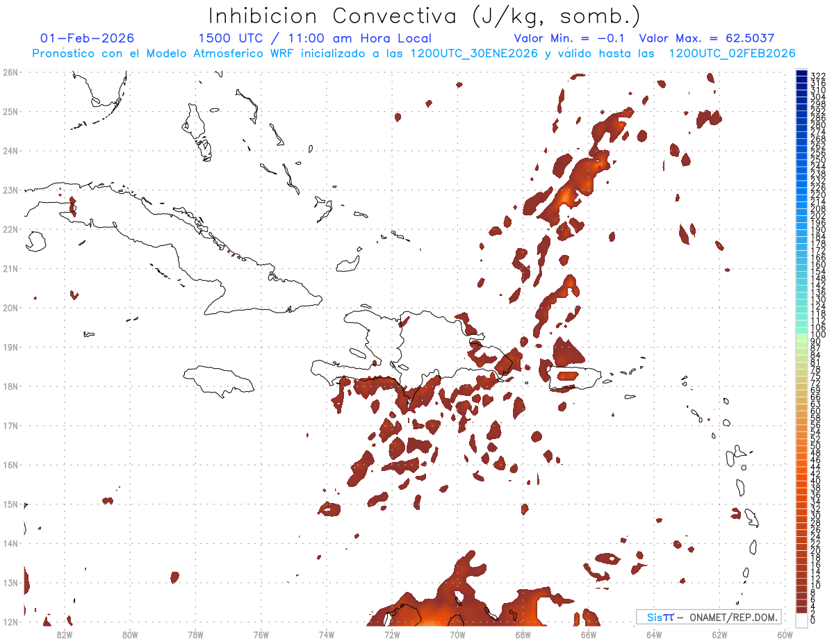Click the '100' value on the color scale
Image resolution: width=834 pixels, height=644 pixels.
(818, 335)
